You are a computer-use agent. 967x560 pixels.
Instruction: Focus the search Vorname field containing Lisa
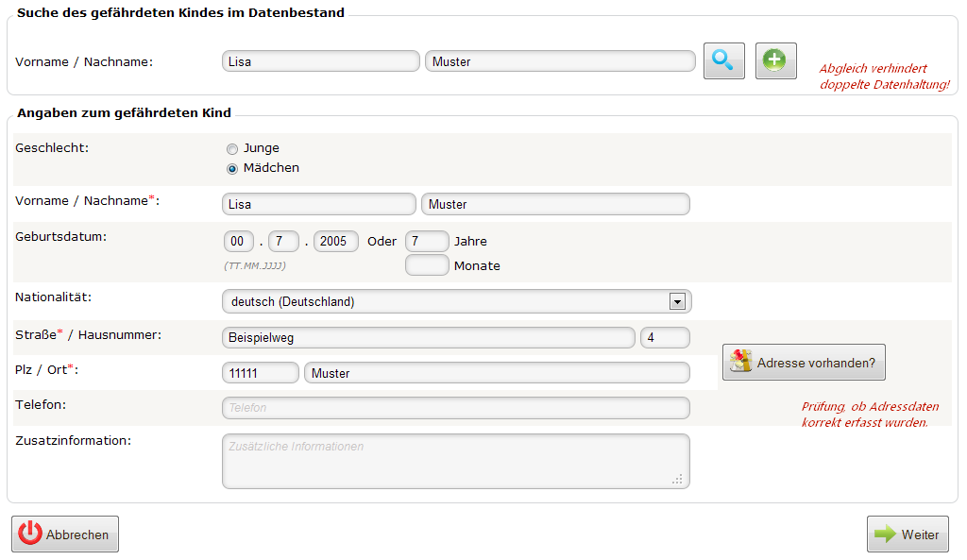point(321,61)
